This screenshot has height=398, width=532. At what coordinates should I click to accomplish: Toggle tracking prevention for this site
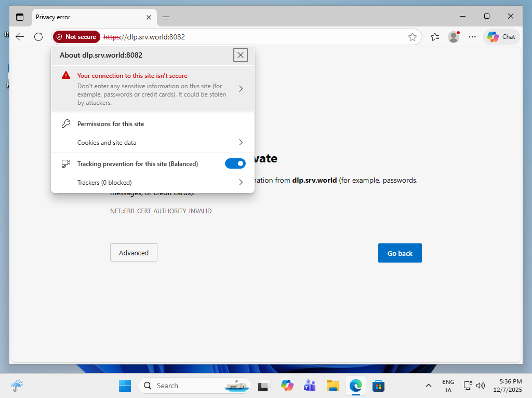pyautogui.click(x=235, y=163)
